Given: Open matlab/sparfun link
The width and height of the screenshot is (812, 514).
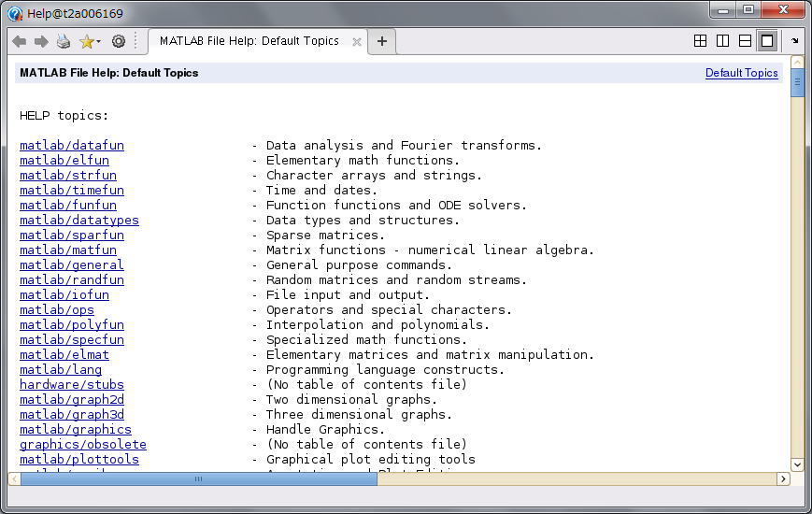Looking at the screenshot, I should pyautogui.click(x=72, y=236).
